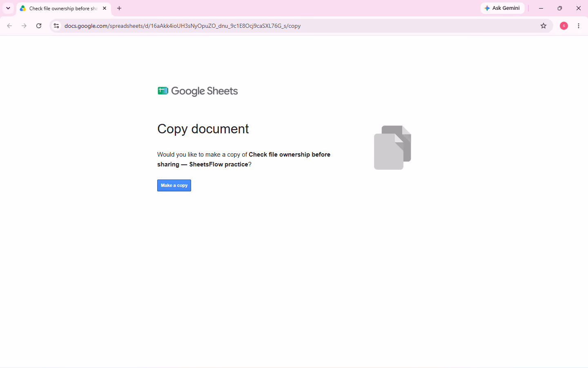588x368 pixels.
Task: Open the profile avatar menu
Action: [x=564, y=26]
